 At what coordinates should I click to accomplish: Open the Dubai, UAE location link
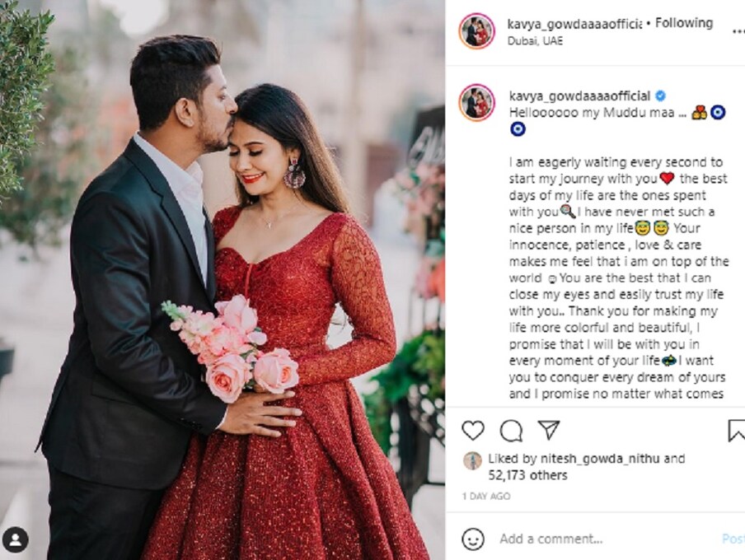[535, 41]
